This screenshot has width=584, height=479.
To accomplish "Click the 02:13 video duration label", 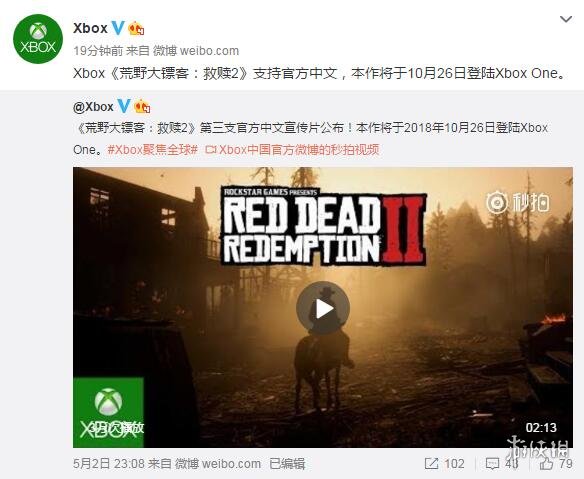I will point(541,427).
